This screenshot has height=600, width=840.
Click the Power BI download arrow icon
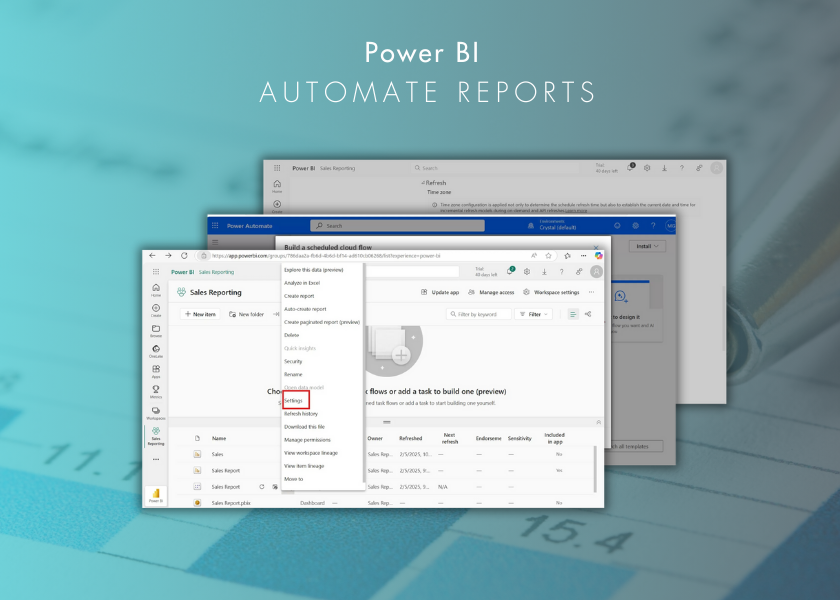(543, 271)
